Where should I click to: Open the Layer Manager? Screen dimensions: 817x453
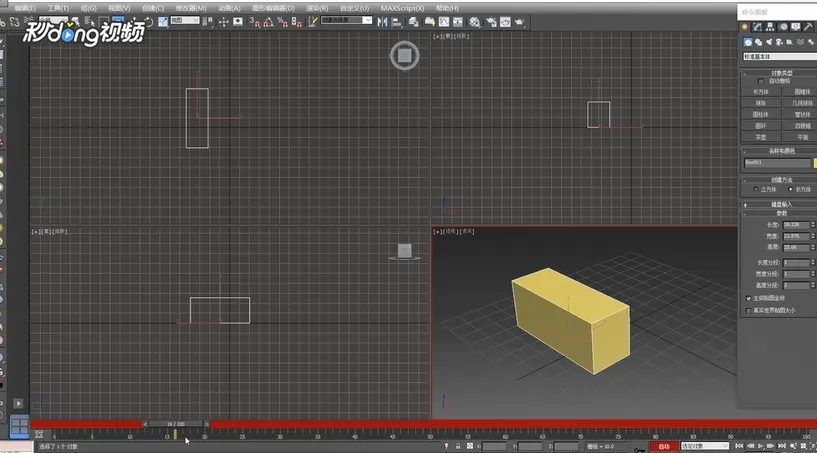click(x=414, y=21)
